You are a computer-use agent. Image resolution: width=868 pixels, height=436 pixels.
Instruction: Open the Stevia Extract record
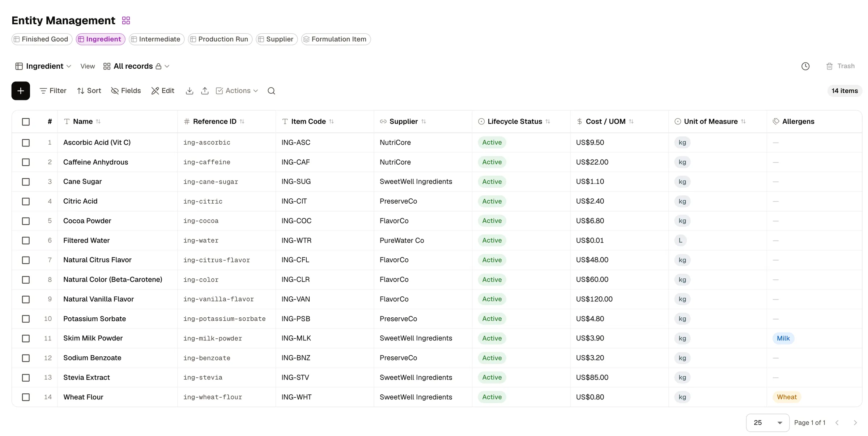pyautogui.click(x=86, y=377)
